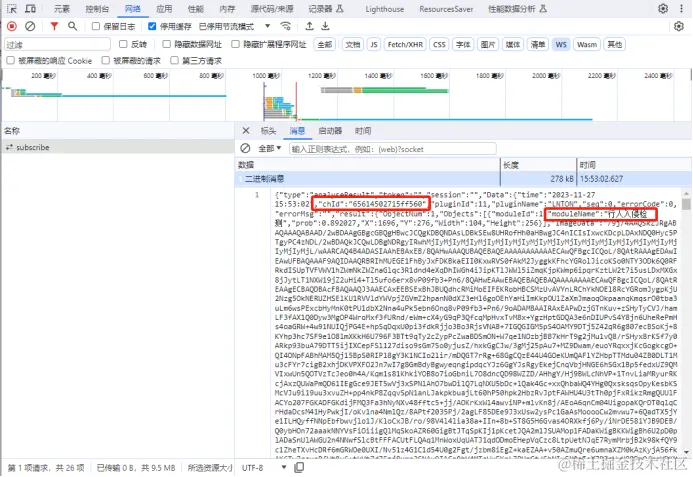Open DevTools settings gear at top
The image size is (693, 477).
pyautogui.click(x=663, y=8)
